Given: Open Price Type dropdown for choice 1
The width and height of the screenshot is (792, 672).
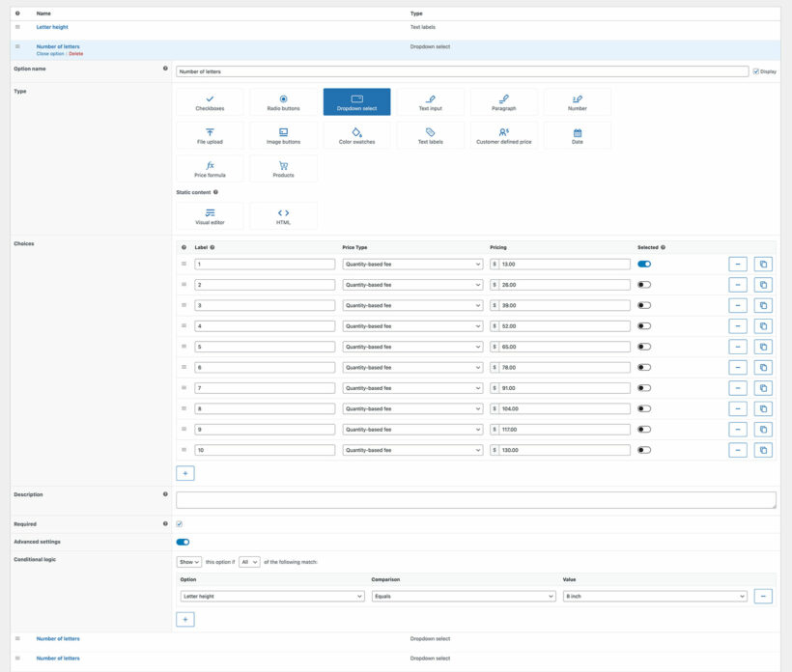Looking at the screenshot, I should pos(412,264).
